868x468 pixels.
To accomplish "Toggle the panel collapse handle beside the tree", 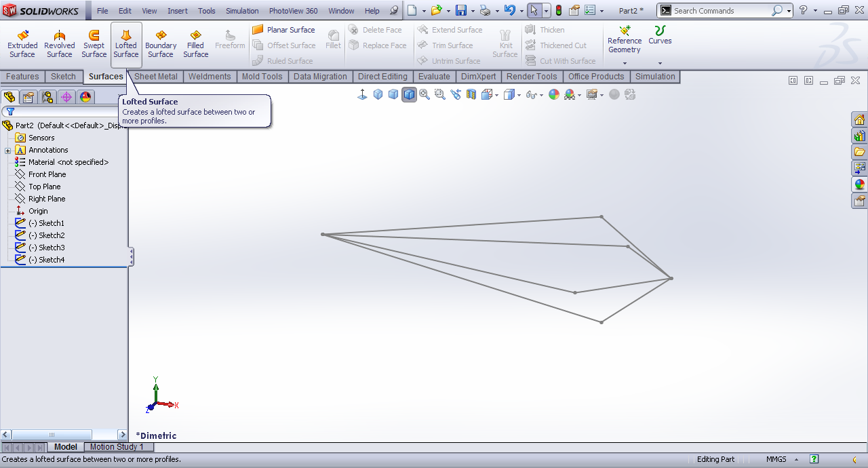I will point(131,257).
